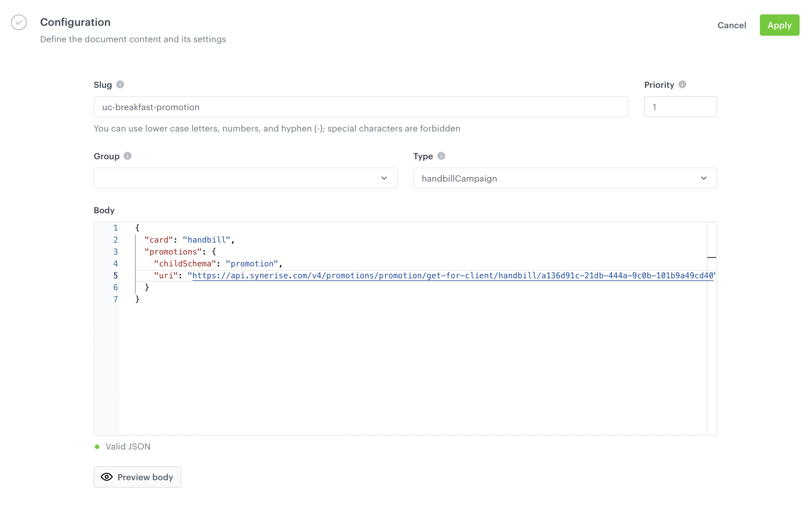Click the eye icon in Preview body
812x511 pixels.
point(107,477)
